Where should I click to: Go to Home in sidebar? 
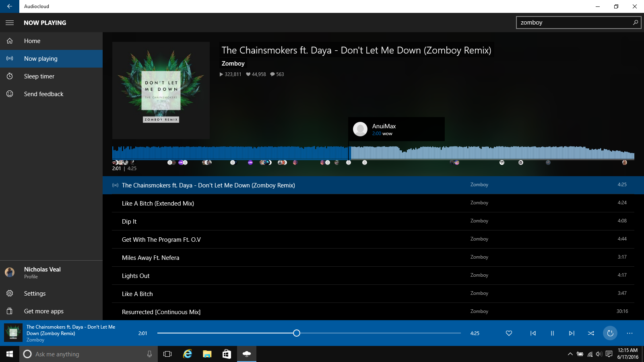point(51,41)
